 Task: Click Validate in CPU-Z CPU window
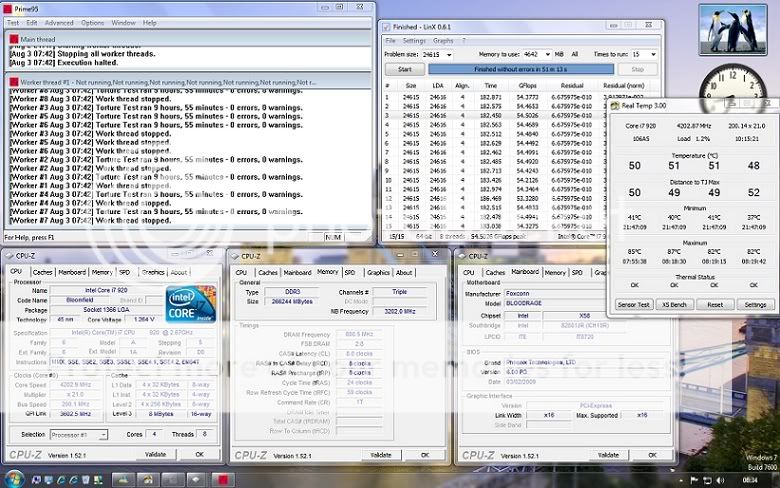pyautogui.click(x=155, y=454)
